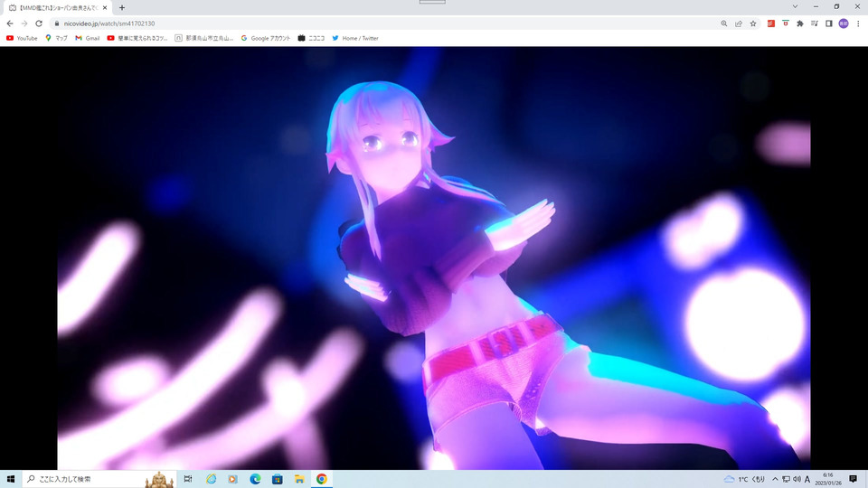Open Task View on the taskbar
This screenshot has width=868, height=488.
tap(188, 479)
